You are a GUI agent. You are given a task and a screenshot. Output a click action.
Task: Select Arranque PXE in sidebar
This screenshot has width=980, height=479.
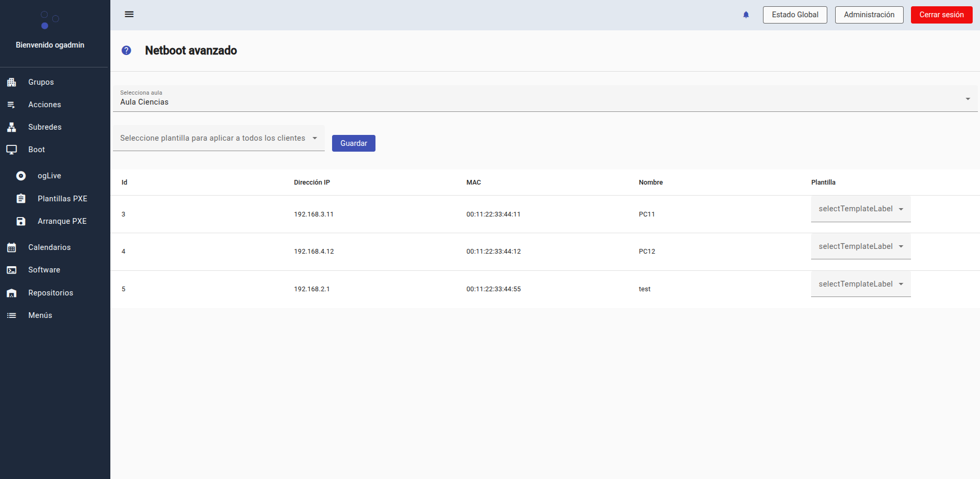coord(62,221)
